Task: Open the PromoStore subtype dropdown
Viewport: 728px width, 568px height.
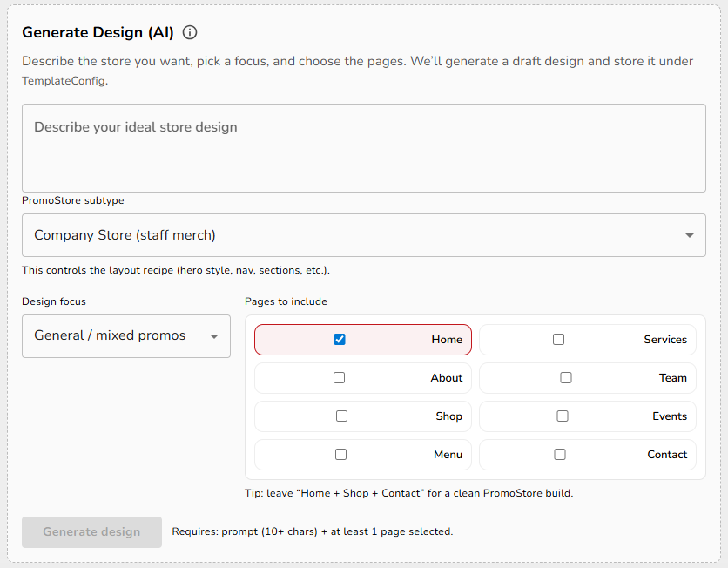Action: pos(363,235)
